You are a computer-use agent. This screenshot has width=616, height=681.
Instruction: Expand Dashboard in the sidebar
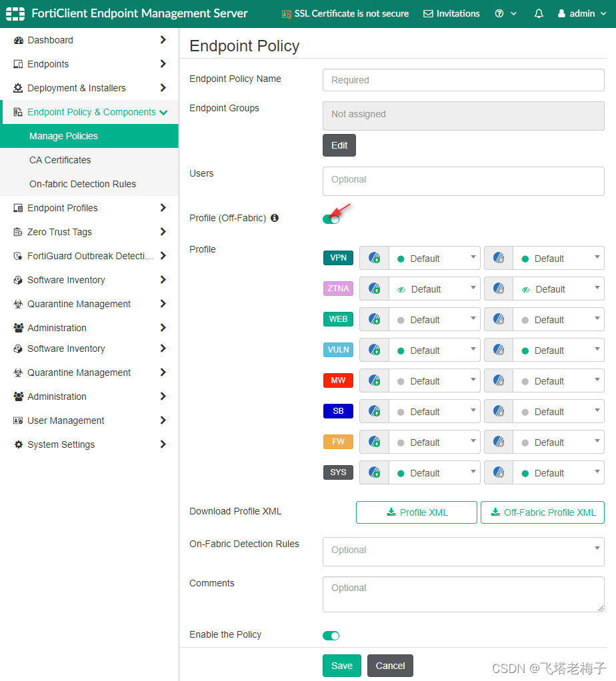(x=89, y=40)
